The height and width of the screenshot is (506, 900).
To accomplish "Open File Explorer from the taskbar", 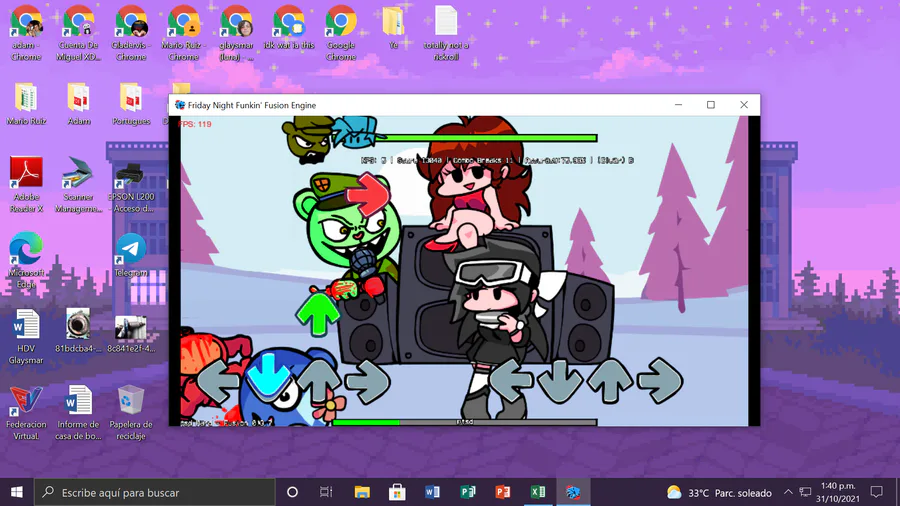I will (362, 492).
